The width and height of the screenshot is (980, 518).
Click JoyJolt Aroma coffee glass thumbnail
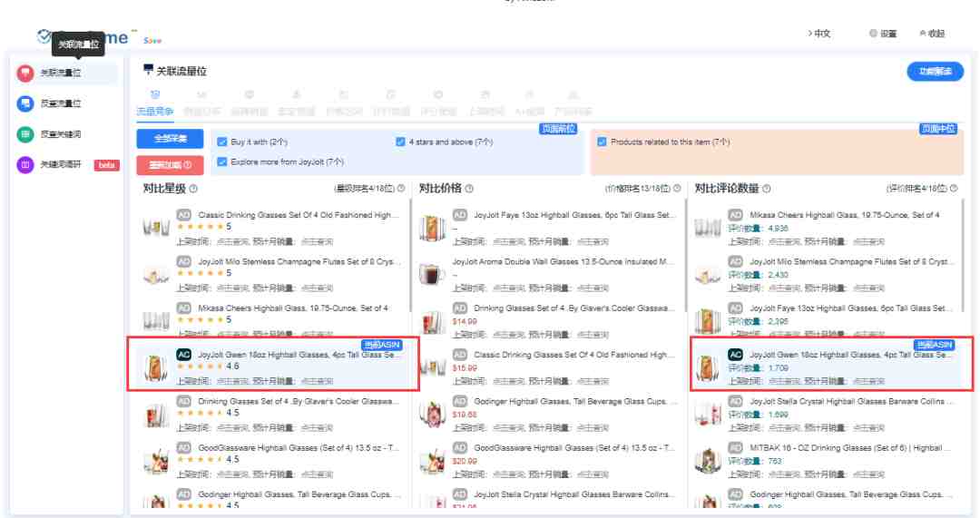[x=431, y=275]
